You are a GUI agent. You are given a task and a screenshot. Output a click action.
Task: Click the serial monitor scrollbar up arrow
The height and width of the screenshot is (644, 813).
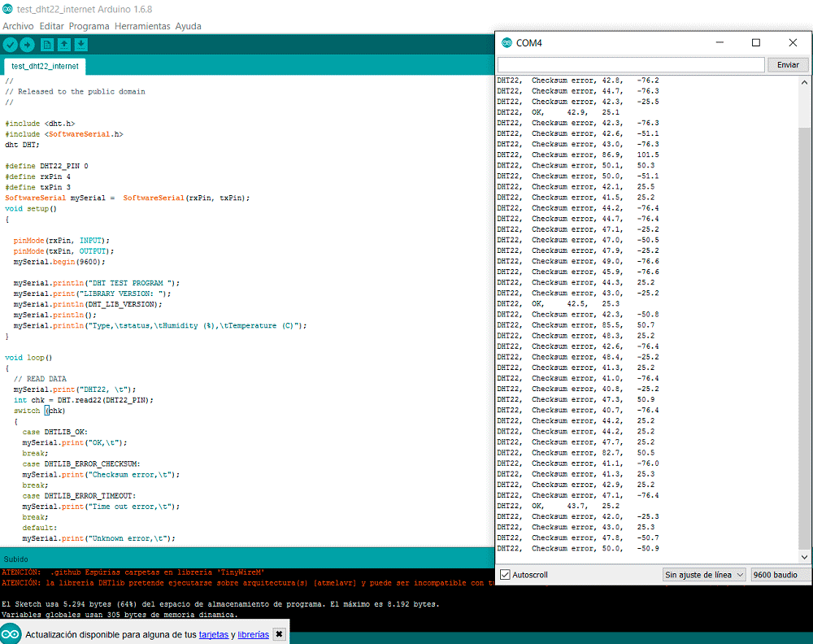(804, 82)
